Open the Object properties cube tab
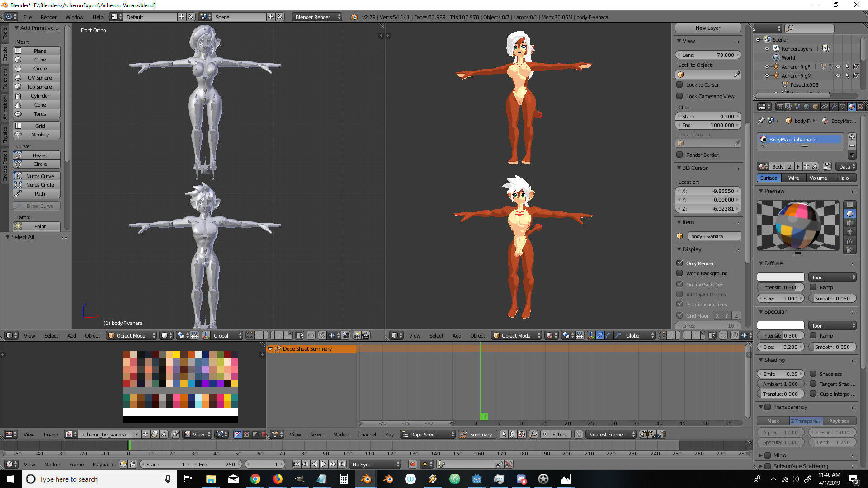This screenshot has width=868, height=488. [816, 107]
